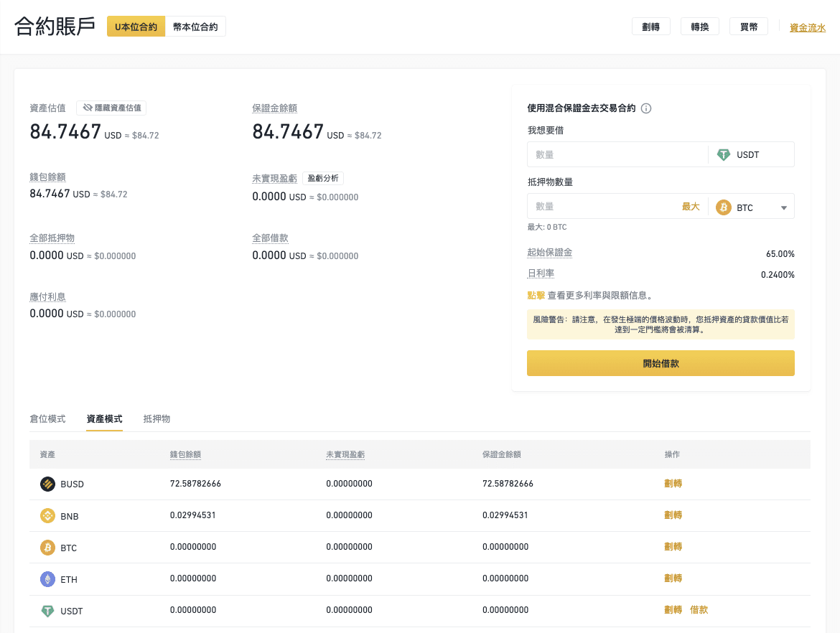Open the 抵押物 tab
840x633 pixels.
click(x=157, y=419)
